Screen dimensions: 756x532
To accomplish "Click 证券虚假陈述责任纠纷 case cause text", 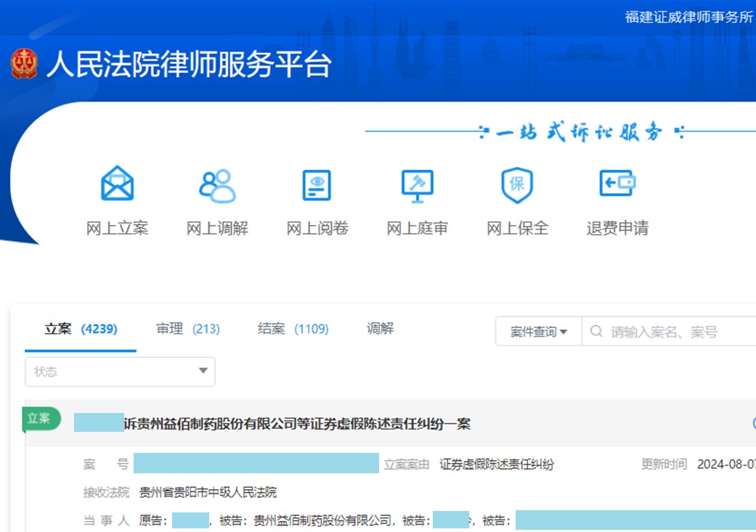I will (497, 465).
